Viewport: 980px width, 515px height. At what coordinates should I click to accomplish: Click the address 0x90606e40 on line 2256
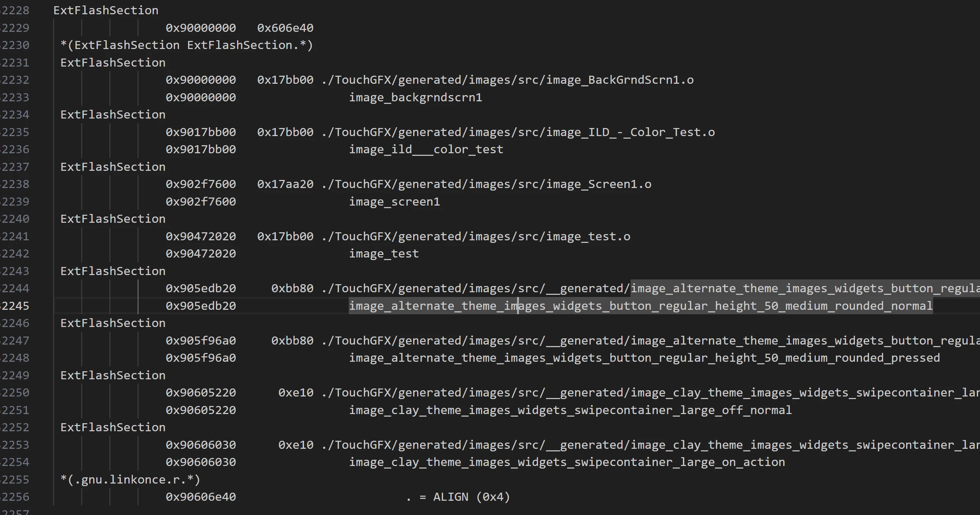pyautogui.click(x=201, y=497)
